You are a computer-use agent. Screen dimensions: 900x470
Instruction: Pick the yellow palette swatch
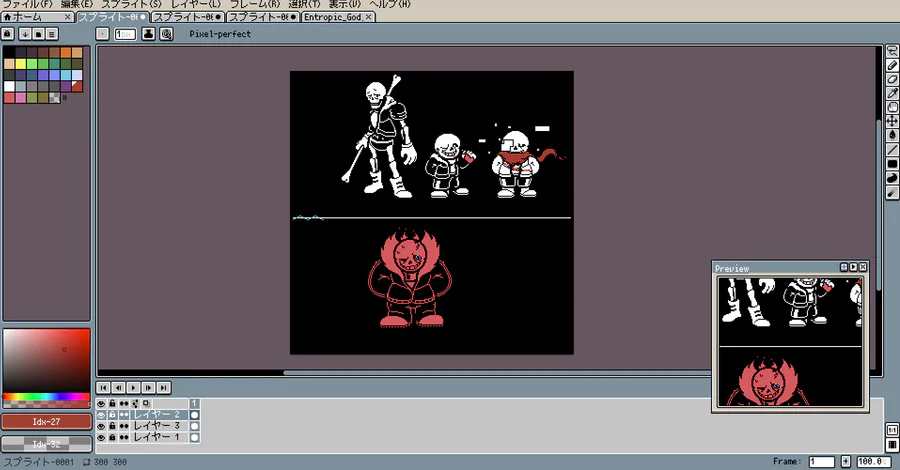pos(21,64)
